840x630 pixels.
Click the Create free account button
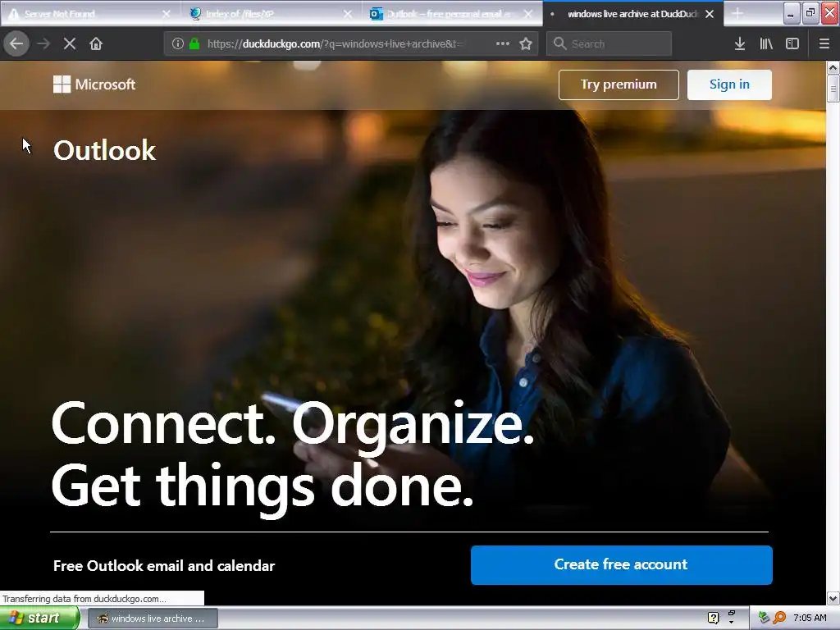coord(622,564)
